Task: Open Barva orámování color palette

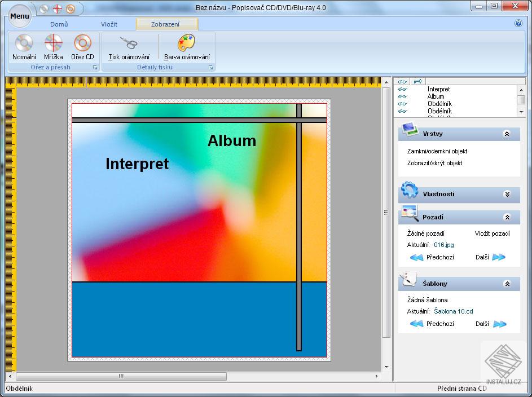Action: (x=187, y=44)
